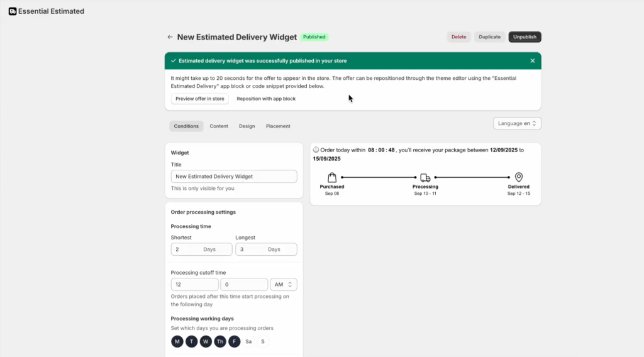
Task: Click the Published status badge
Action: coord(314,37)
